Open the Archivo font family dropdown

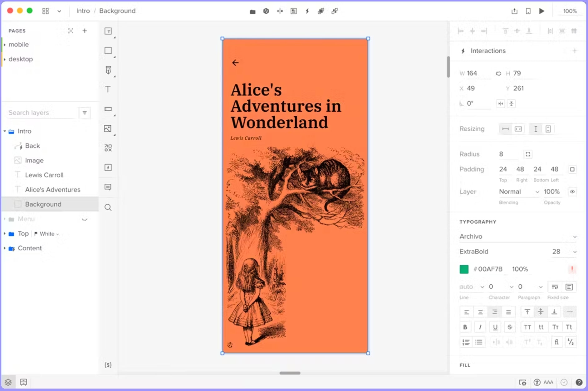pos(518,237)
